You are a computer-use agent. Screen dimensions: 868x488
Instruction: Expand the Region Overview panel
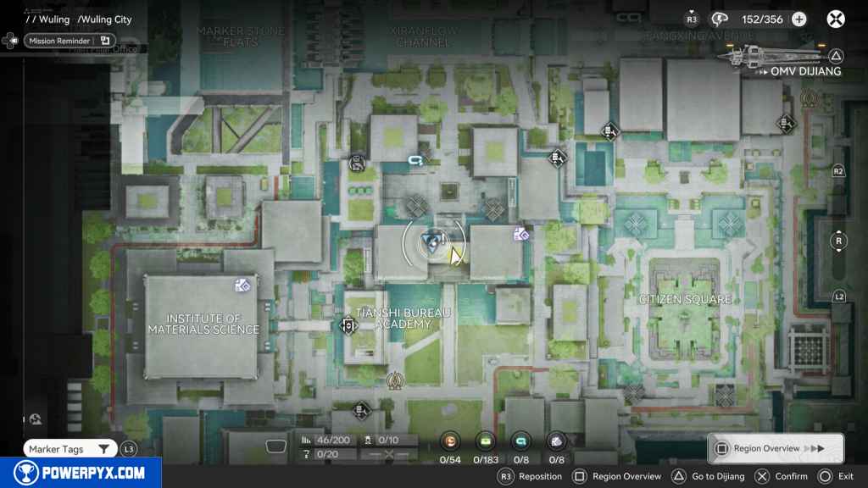coord(775,448)
